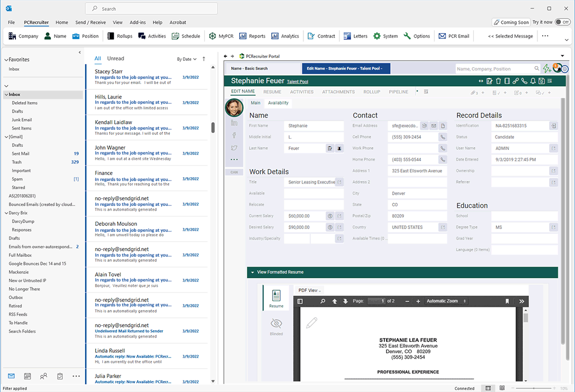The width and height of the screenshot is (575, 392).
Task: Call the Cell Phone number icon
Action: 443,137
